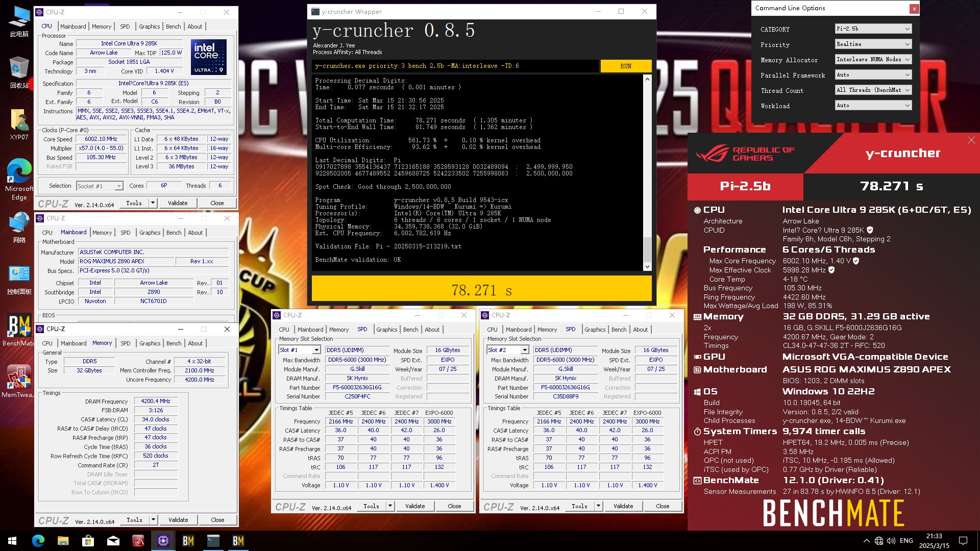This screenshot has height=551, width=980.
Task: Click the y-cruncher output scroll up arrow
Action: (x=647, y=79)
